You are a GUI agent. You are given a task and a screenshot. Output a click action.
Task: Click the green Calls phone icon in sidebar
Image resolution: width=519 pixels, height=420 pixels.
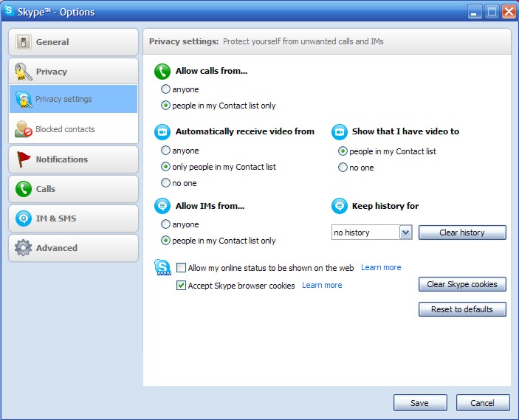point(24,189)
